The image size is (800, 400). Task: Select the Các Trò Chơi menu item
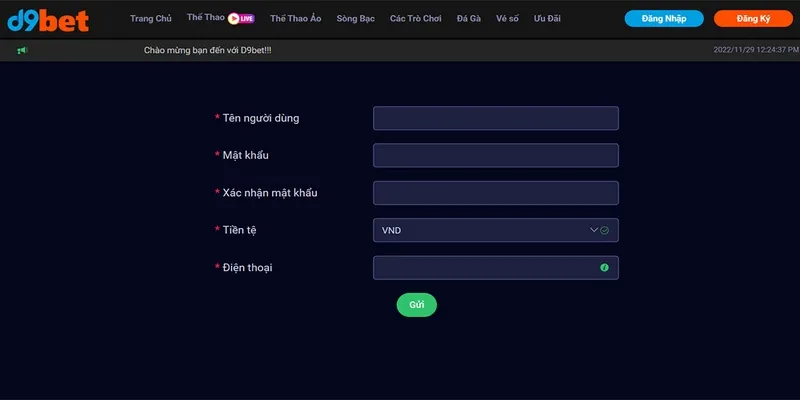(x=415, y=19)
